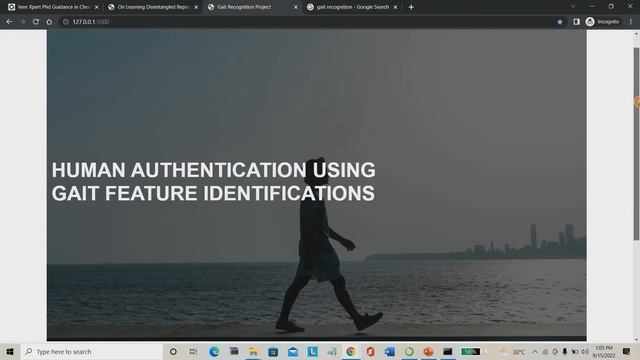Open the volume speaker control

pyautogui.click(x=584, y=351)
